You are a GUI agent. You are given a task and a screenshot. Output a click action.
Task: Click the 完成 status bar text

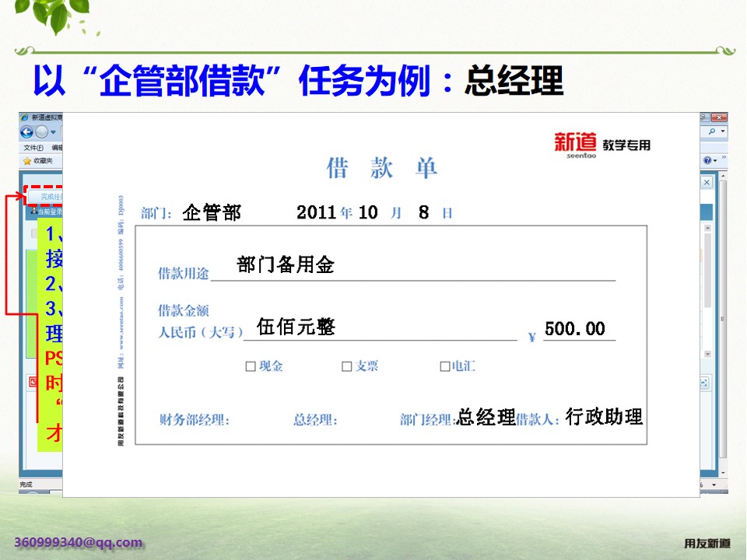tap(26, 485)
